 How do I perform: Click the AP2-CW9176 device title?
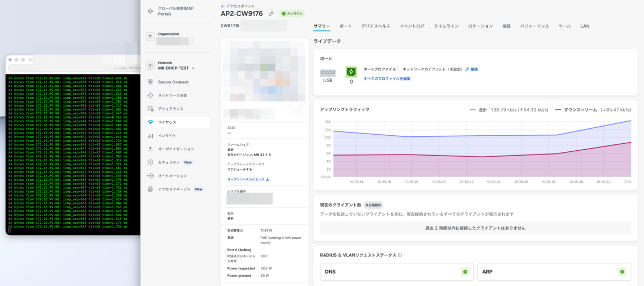241,14
